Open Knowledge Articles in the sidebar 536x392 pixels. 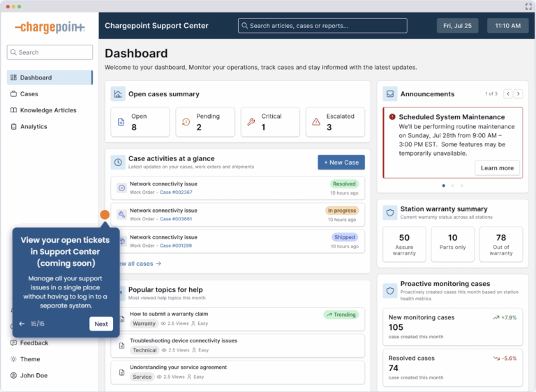point(47,110)
